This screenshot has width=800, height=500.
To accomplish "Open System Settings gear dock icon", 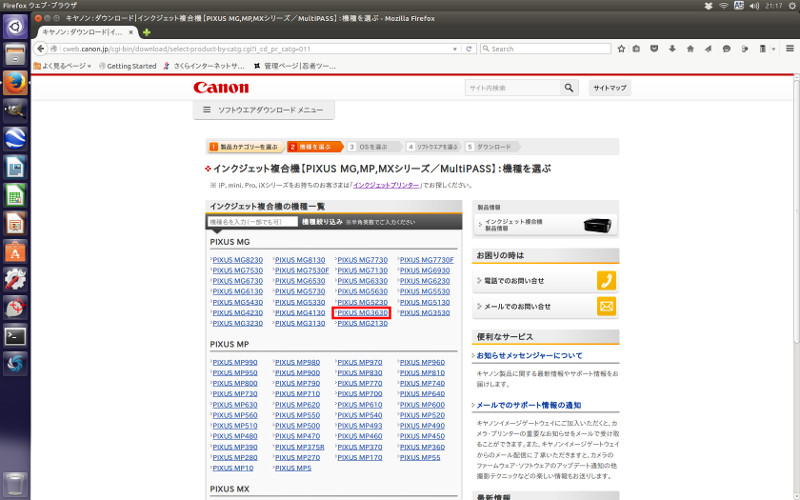I will click(x=15, y=280).
